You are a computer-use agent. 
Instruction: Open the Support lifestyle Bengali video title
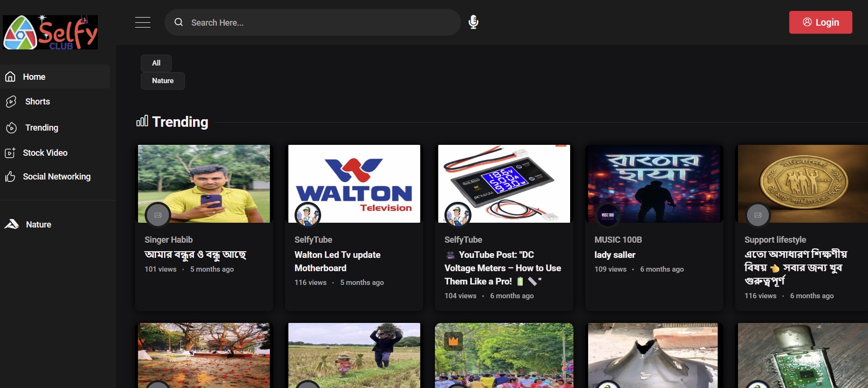pyautogui.click(x=796, y=268)
